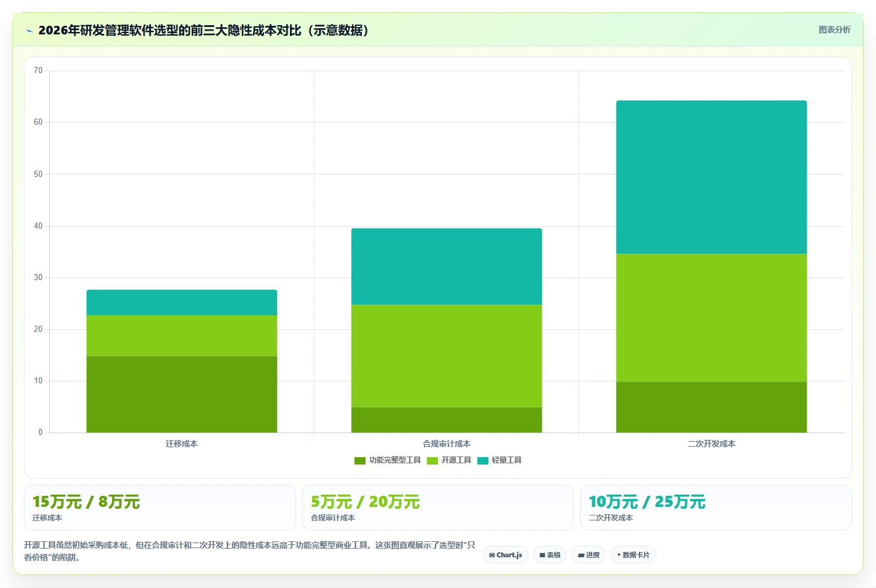Select the teal segment of the 迁移成本 bar

click(182, 302)
